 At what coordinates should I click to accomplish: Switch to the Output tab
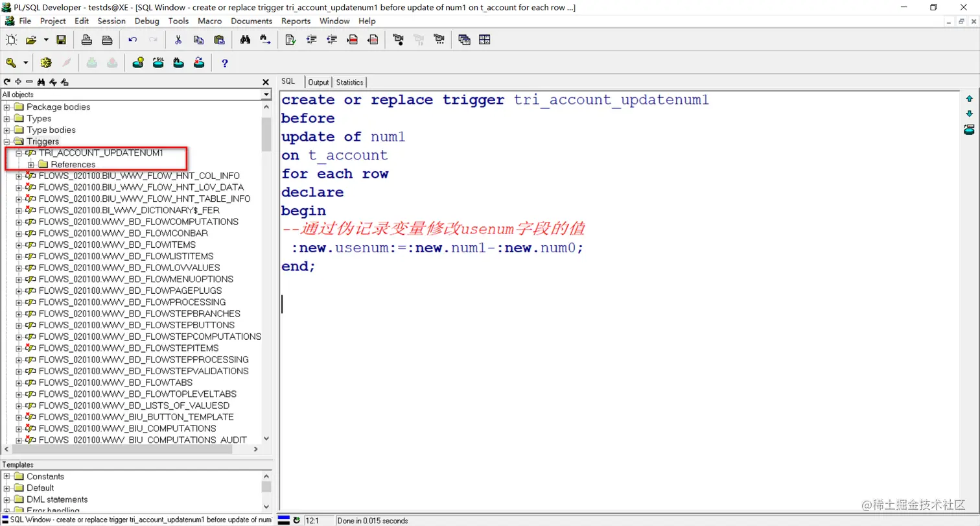point(318,82)
